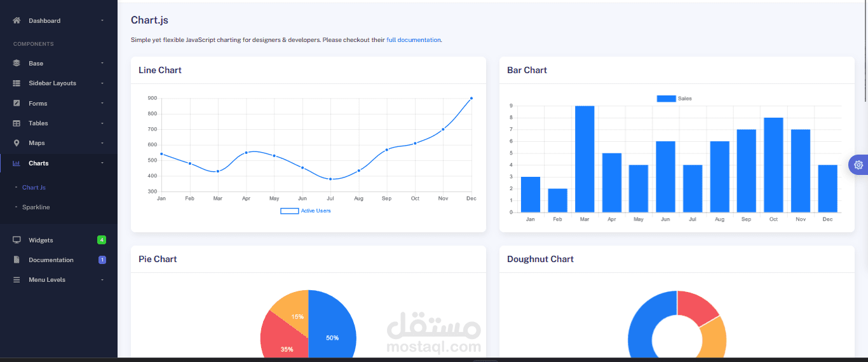Toggle the Sales legend in bar chart
Viewport: 868px width, 362px height.
(674, 99)
